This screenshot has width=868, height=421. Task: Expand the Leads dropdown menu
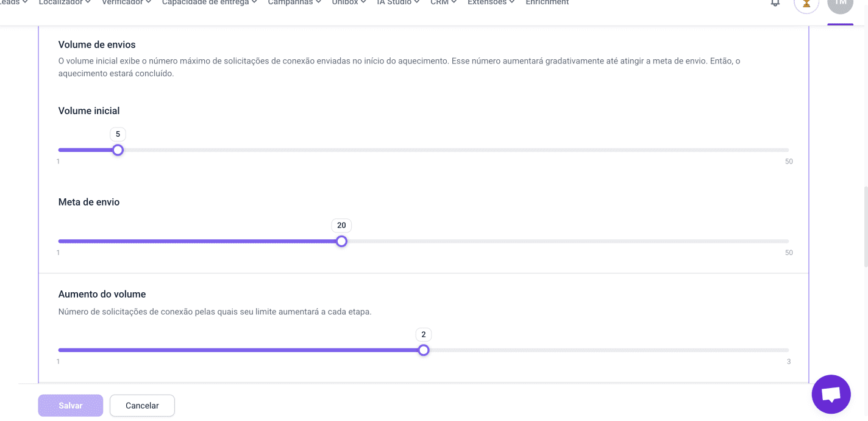tap(13, 3)
